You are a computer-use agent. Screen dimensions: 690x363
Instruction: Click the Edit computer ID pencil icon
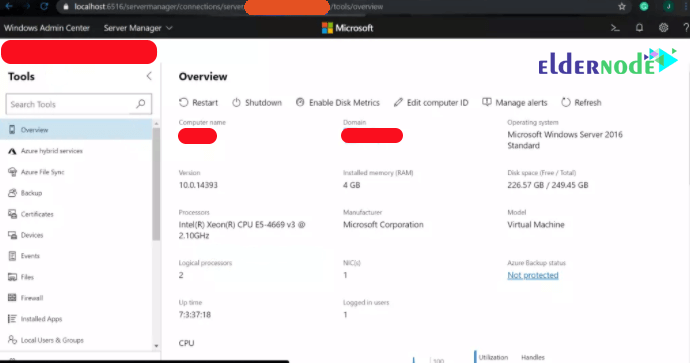(x=398, y=103)
